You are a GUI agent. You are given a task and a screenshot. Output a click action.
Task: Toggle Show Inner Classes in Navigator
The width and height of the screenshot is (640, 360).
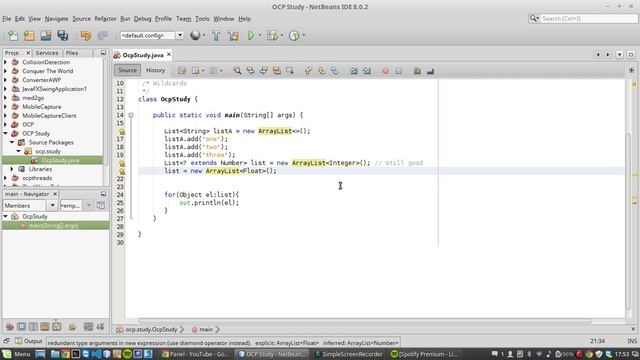57,327
